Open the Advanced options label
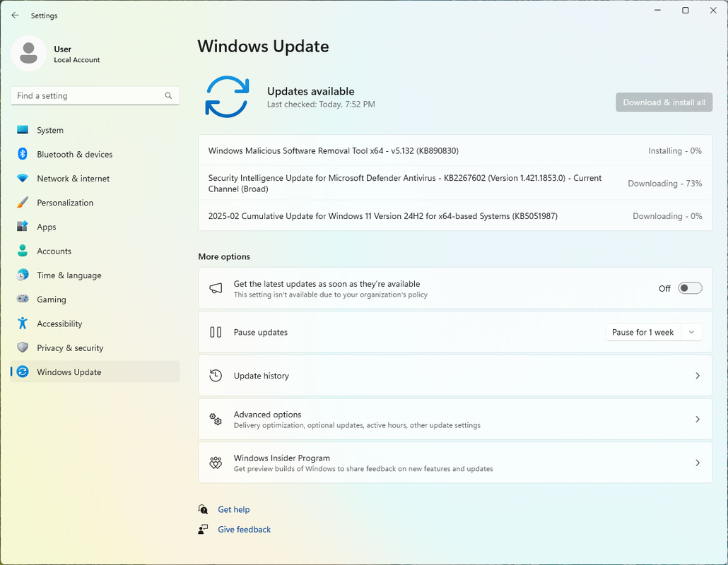 [x=267, y=415]
